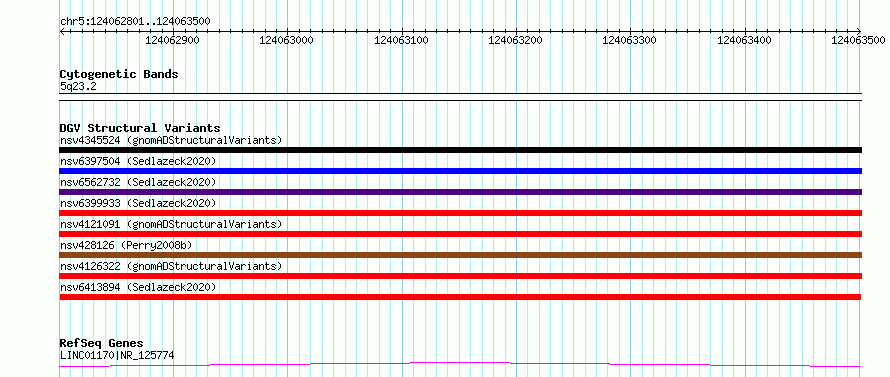Viewport: 890px width, 377px height.
Task: Open nsv4121091 (gnomADStructuralVariants) label
Action: [171, 224]
